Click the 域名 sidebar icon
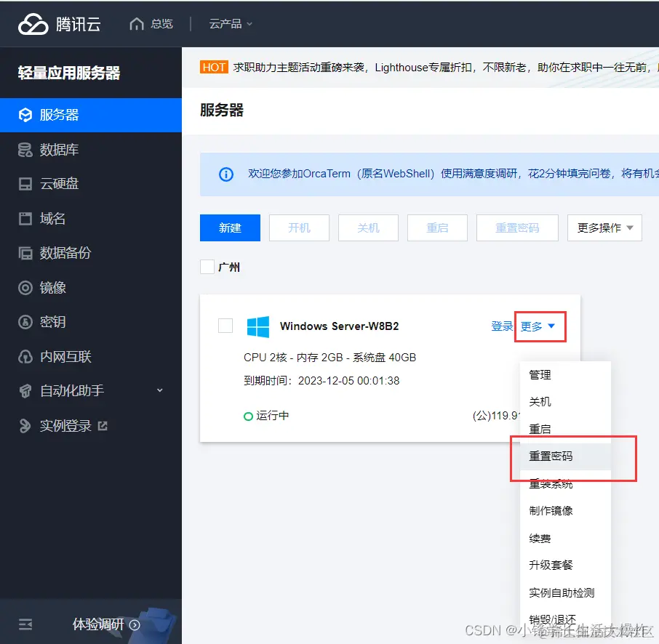Screen dimensions: 659x644 [25, 219]
